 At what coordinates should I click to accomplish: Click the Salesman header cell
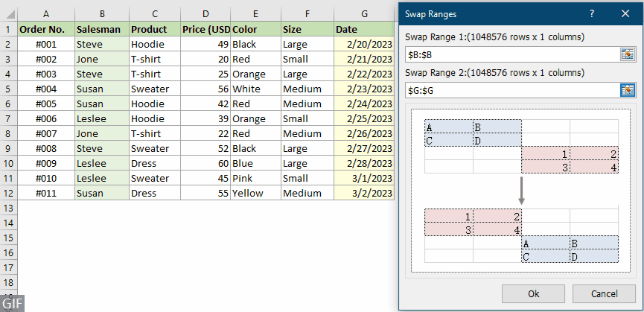pos(101,29)
